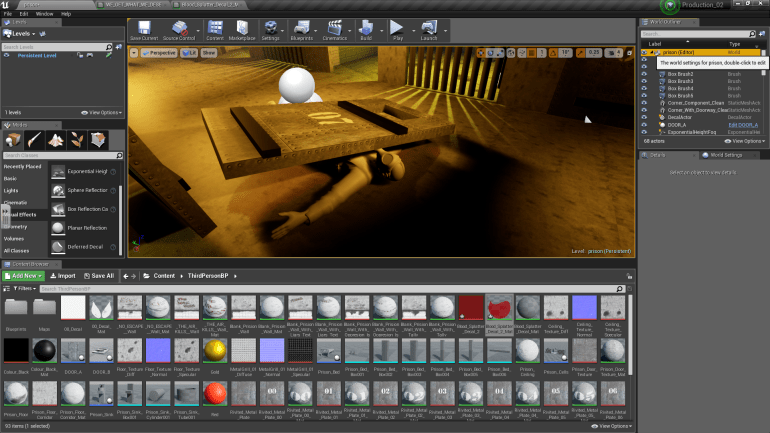Open the Perspective view mode dropdown

click(159, 53)
